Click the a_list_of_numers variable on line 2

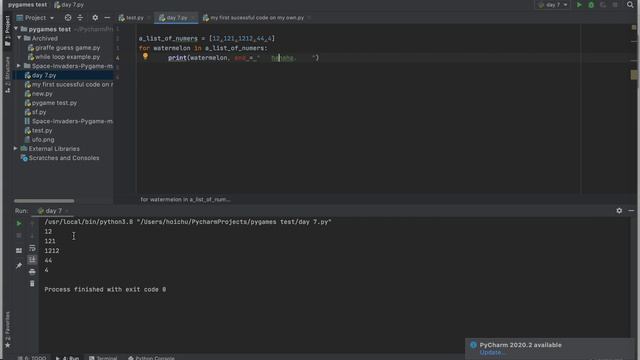(x=168, y=38)
